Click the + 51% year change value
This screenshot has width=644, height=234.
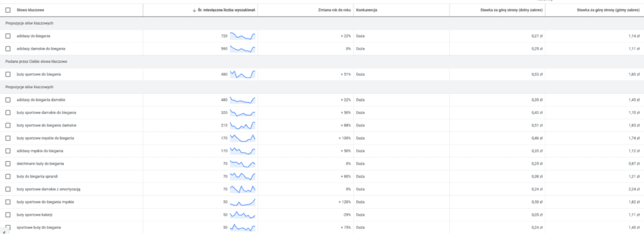pyautogui.click(x=345, y=74)
